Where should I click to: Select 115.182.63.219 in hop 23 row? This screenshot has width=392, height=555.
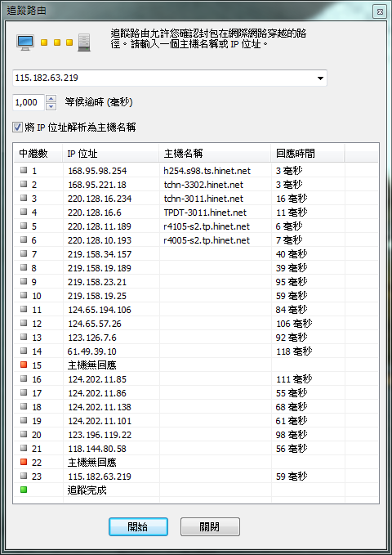(100, 477)
